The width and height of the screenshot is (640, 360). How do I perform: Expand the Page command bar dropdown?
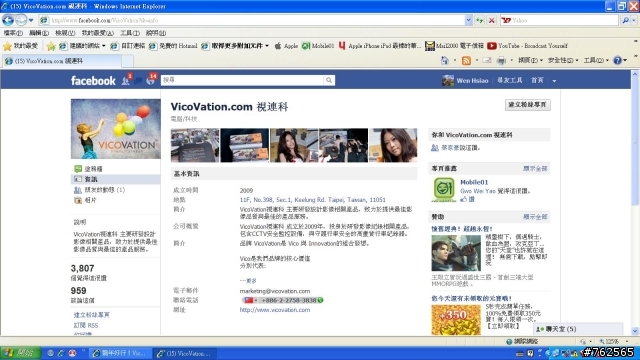(x=530, y=60)
